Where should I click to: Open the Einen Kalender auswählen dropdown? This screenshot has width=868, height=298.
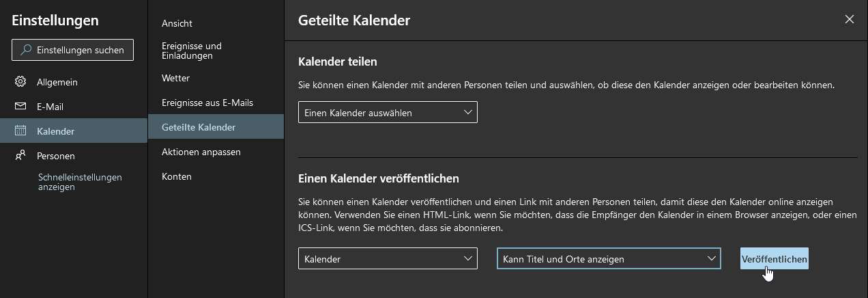pos(388,112)
